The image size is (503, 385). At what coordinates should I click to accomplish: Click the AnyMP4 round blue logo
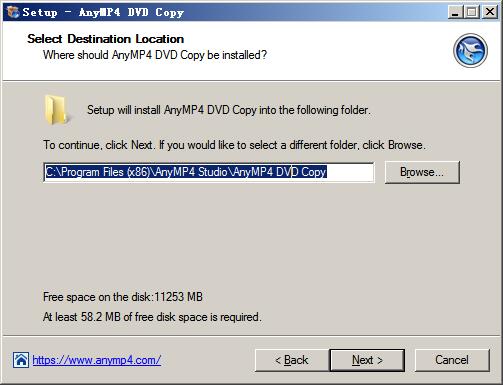470,51
